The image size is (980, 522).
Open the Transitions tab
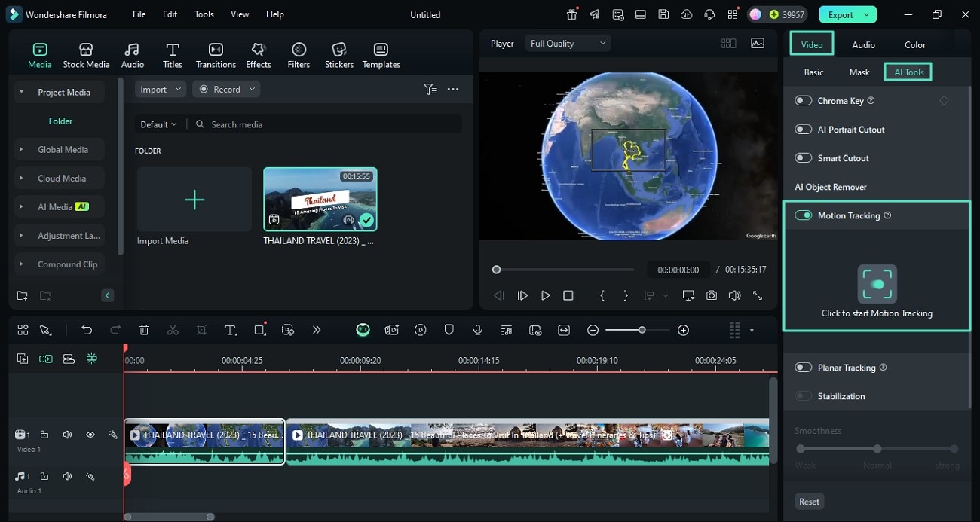[216, 56]
